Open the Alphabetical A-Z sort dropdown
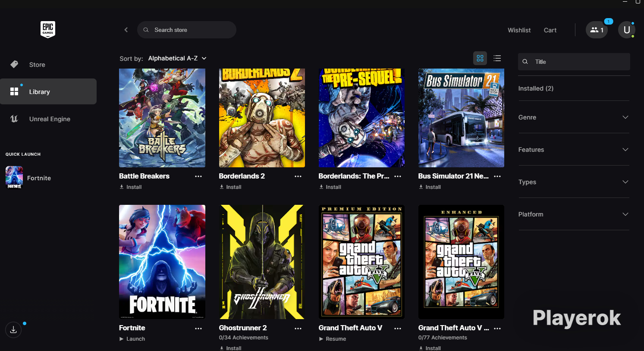This screenshot has width=644, height=351. tap(177, 58)
